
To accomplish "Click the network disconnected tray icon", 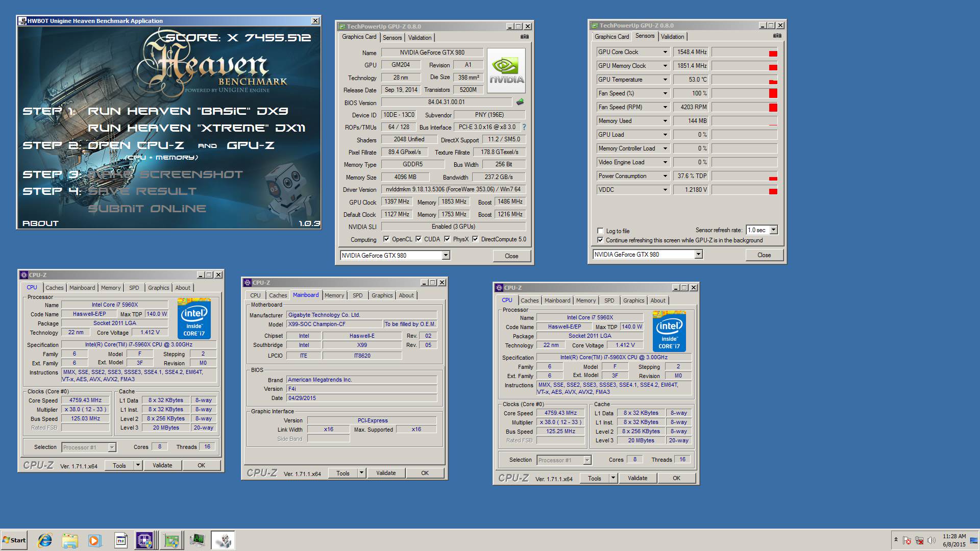I will [919, 540].
